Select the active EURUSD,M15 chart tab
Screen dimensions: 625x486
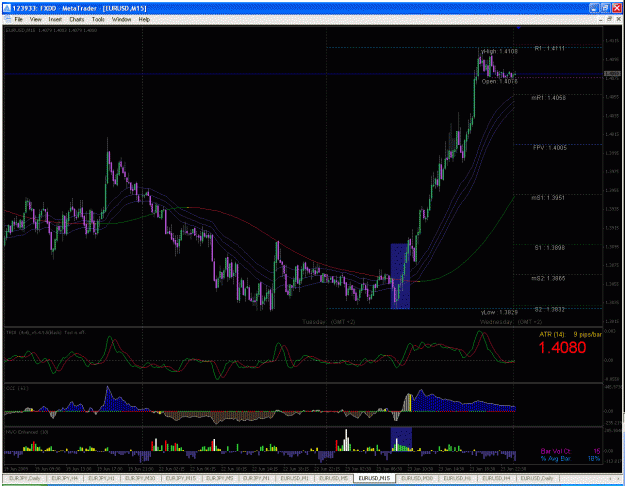[374, 478]
